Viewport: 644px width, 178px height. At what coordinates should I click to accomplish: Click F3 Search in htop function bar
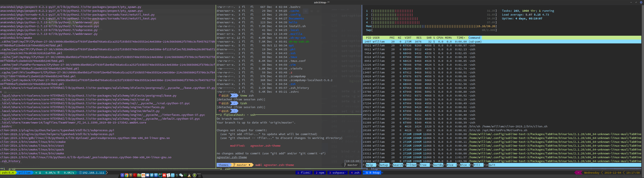396,165
